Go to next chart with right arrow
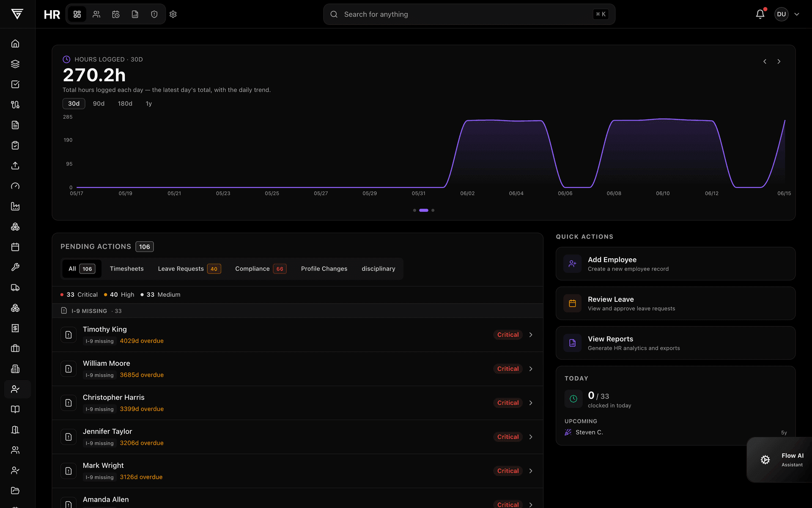This screenshot has height=508, width=812. (x=779, y=61)
